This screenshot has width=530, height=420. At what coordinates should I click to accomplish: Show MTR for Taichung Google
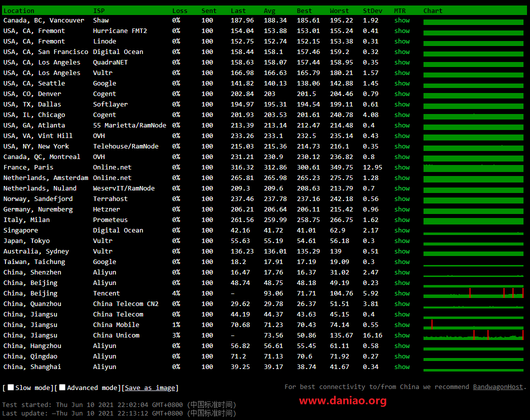(x=402, y=261)
